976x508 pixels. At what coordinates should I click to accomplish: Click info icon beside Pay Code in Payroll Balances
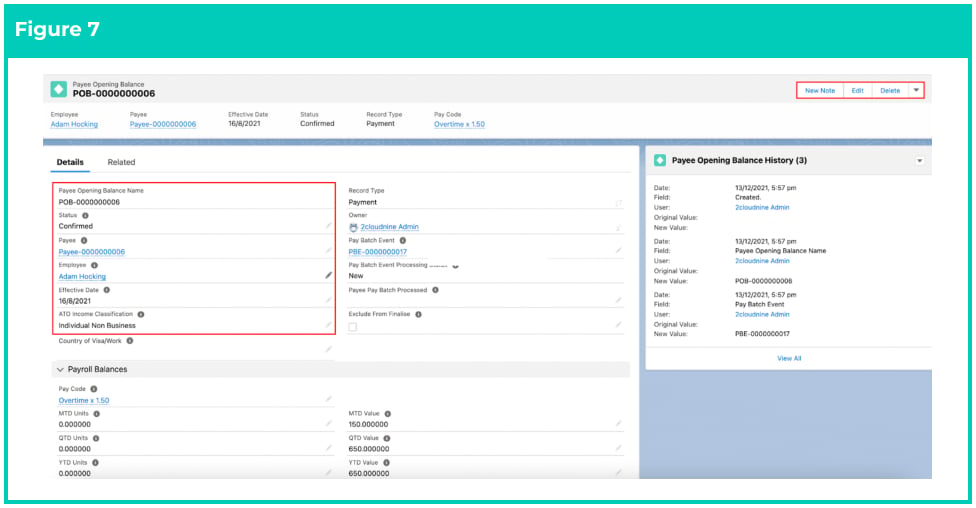click(x=94, y=389)
